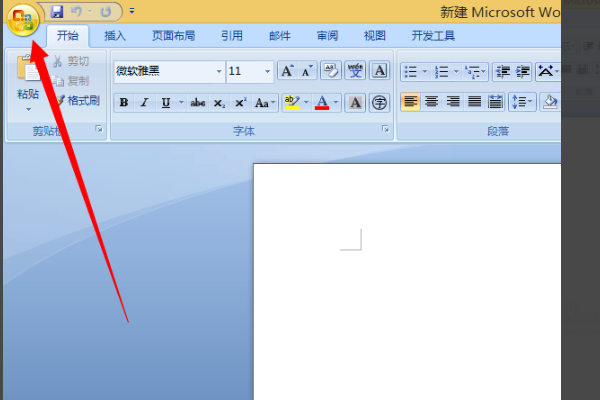Click Bullets list icon
The image size is (600, 400).
(x=411, y=72)
